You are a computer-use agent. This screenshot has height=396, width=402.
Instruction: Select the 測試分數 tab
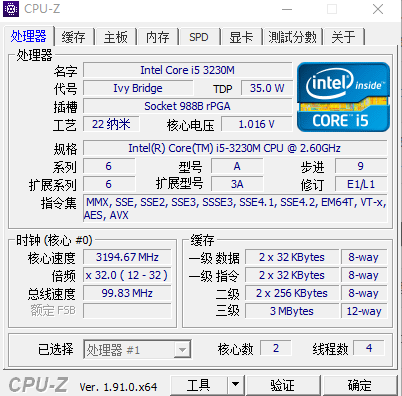tap(292, 37)
